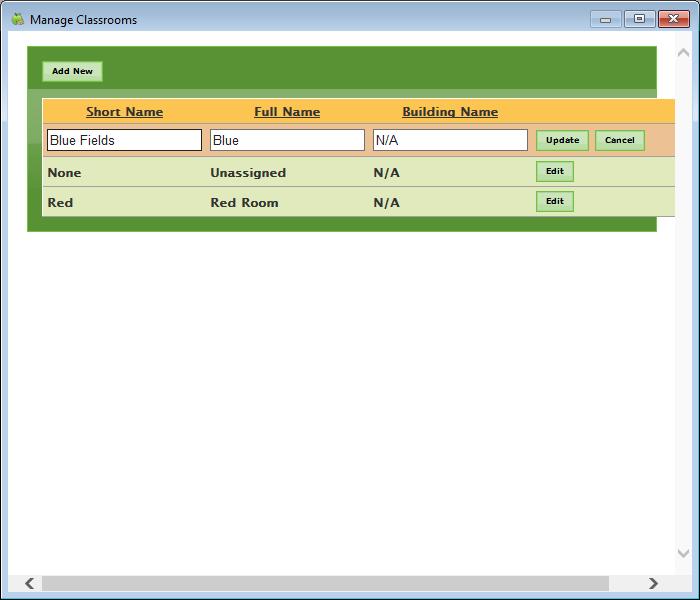Sort by Full Name column header

[x=287, y=112]
